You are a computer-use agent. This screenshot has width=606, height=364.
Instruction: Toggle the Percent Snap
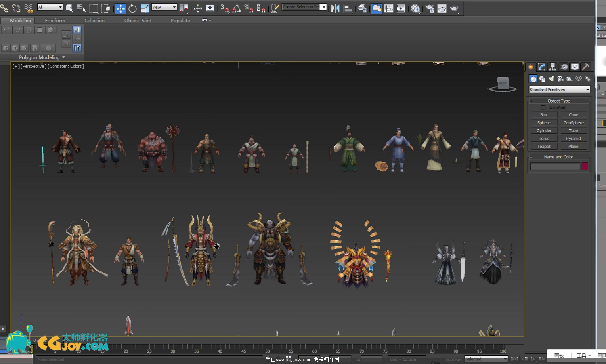[249, 8]
